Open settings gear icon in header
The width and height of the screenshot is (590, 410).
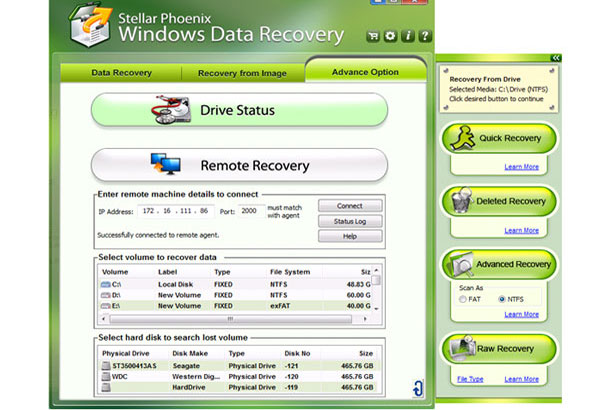pos(390,36)
